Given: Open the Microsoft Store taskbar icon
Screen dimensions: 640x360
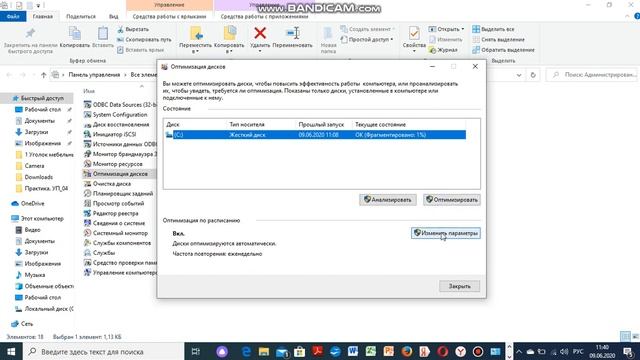Looking at the screenshot, I should (x=299, y=351).
